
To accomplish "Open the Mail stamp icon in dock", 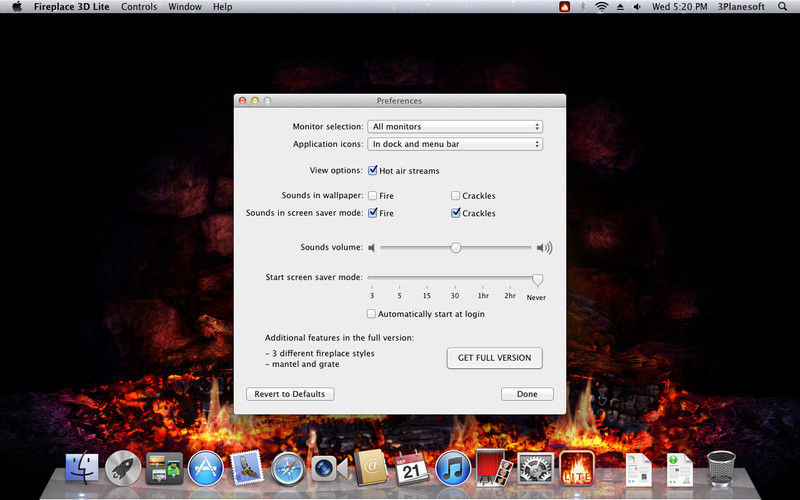I will pyautogui.click(x=247, y=467).
